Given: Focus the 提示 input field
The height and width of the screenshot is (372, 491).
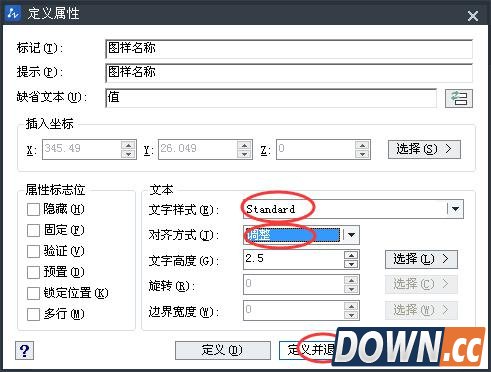Looking at the screenshot, I should click(289, 73).
